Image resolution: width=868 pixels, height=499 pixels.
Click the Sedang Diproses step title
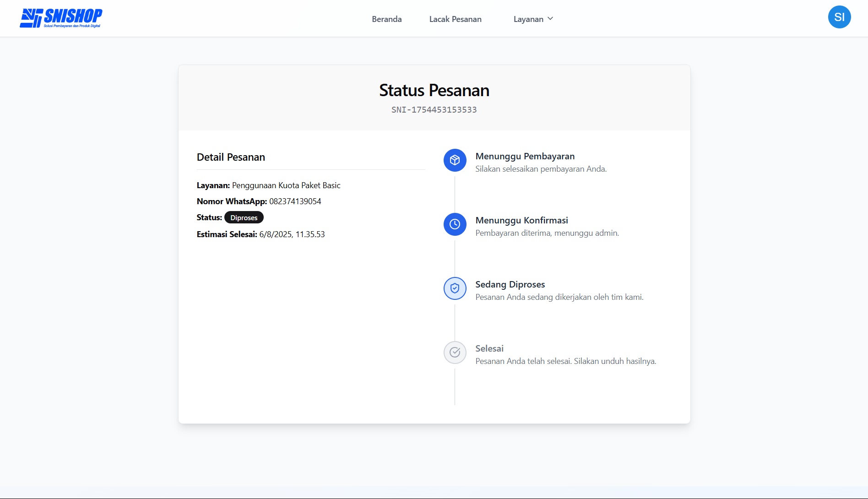(x=510, y=284)
